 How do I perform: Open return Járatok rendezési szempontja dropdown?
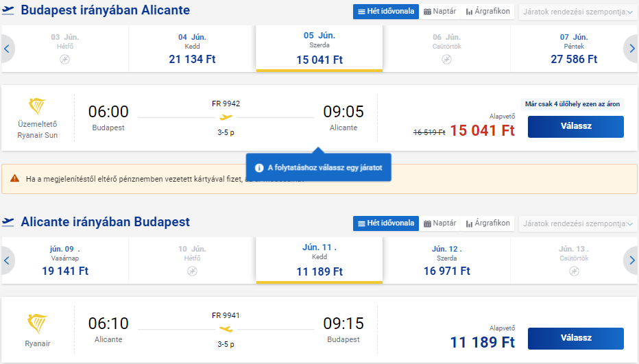click(579, 224)
